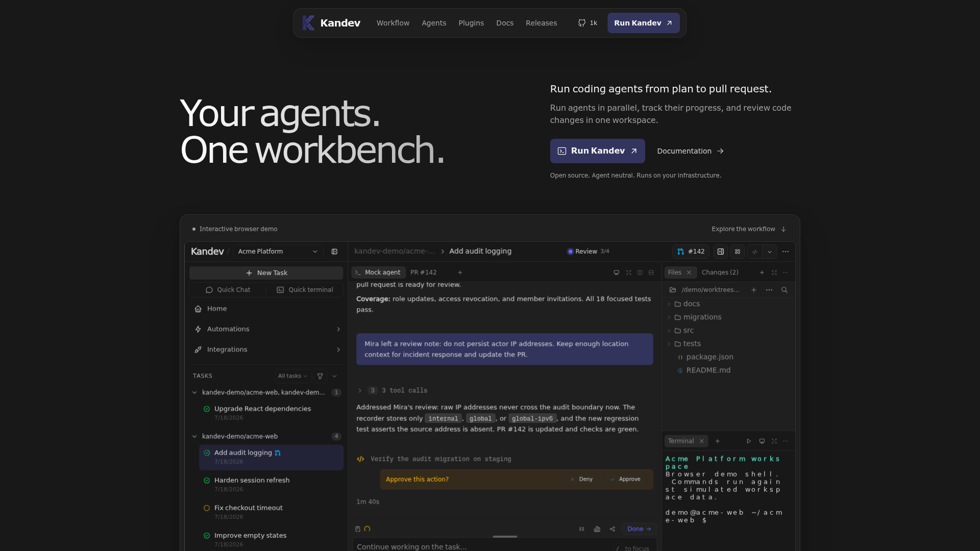Pause the agent with the pause icon
This screenshot has width=980, height=551.
tap(581, 529)
